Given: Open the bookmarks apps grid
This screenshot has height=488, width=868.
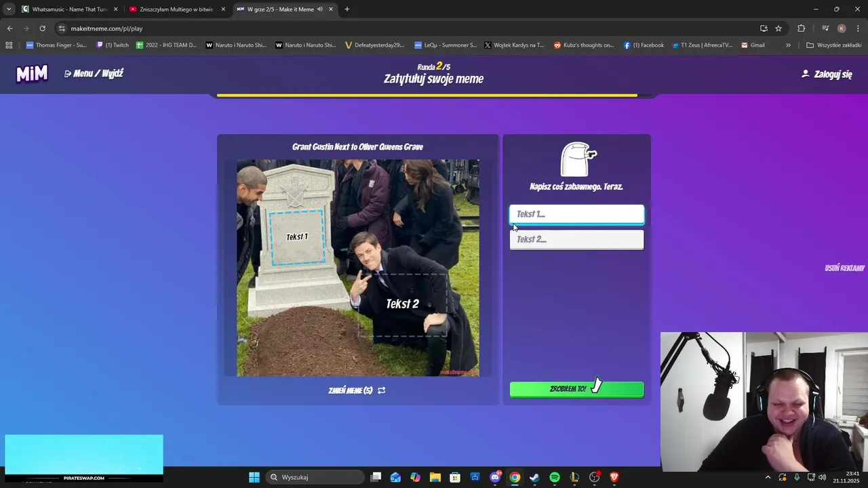Looking at the screenshot, I should point(9,45).
